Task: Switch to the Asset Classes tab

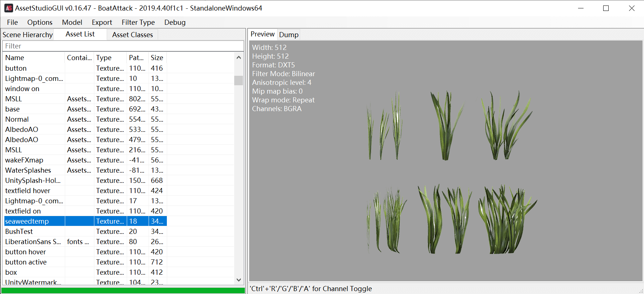Action: coord(132,35)
